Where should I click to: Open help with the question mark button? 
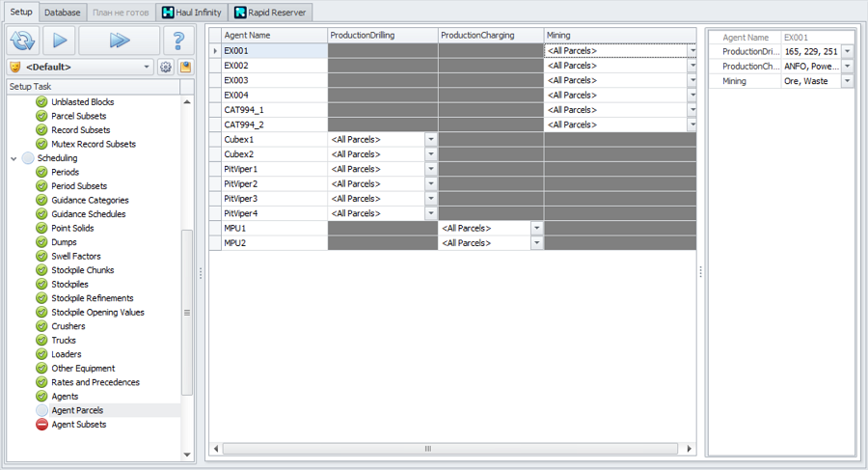click(x=178, y=41)
